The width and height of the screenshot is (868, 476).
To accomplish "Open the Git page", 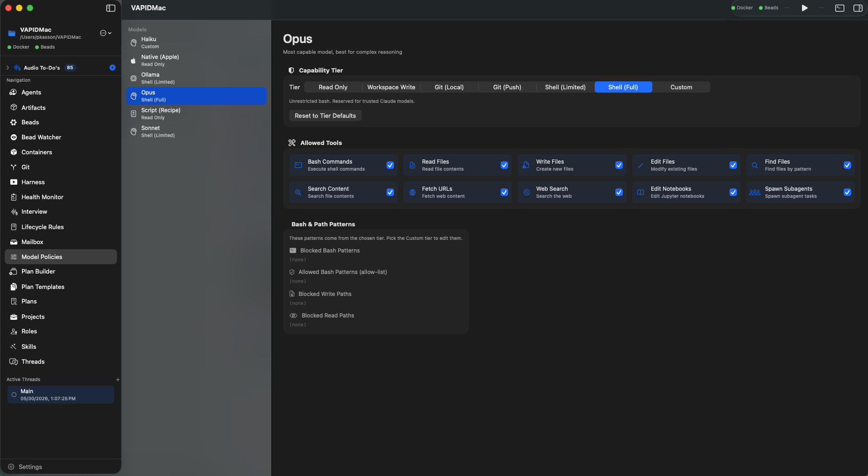I will pyautogui.click(x=61, y=167).
